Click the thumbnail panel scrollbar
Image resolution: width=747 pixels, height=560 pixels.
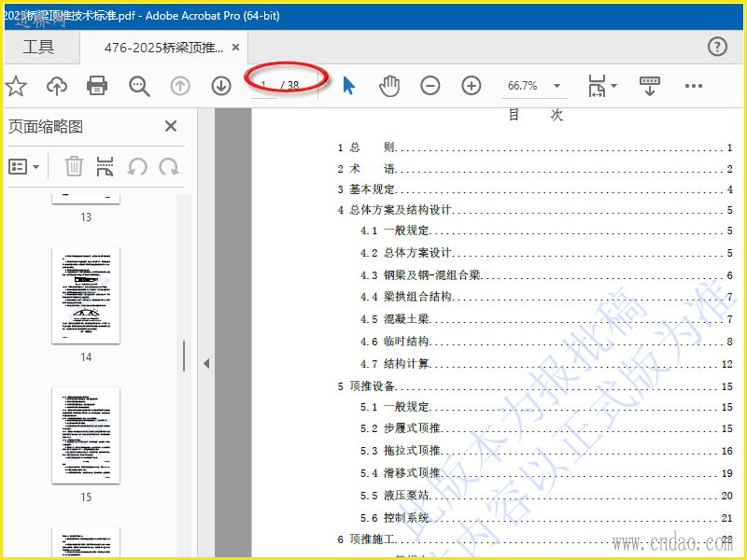184,356
